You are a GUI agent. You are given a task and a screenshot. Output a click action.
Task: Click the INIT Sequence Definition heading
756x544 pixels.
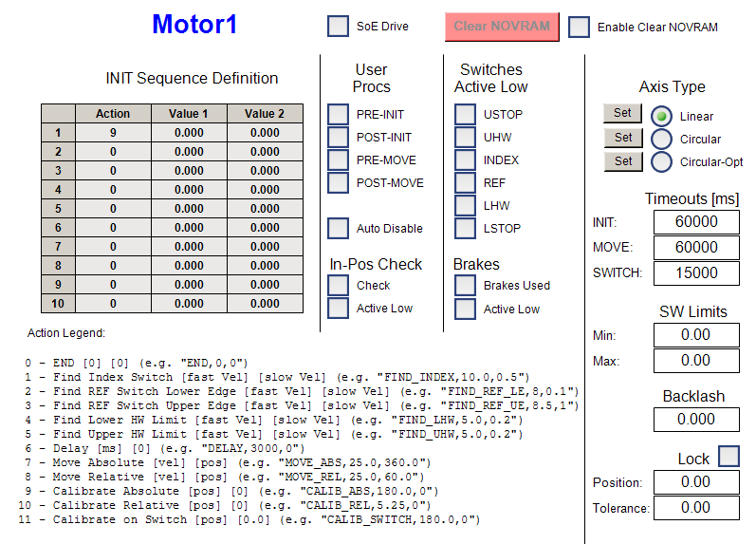(192, 78)
